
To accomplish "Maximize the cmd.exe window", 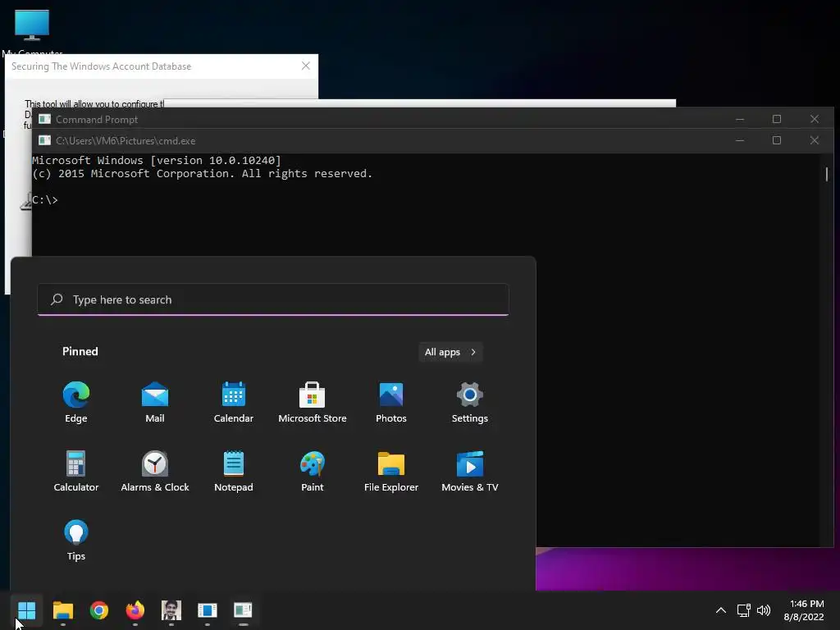I will [x=777, y=140].
